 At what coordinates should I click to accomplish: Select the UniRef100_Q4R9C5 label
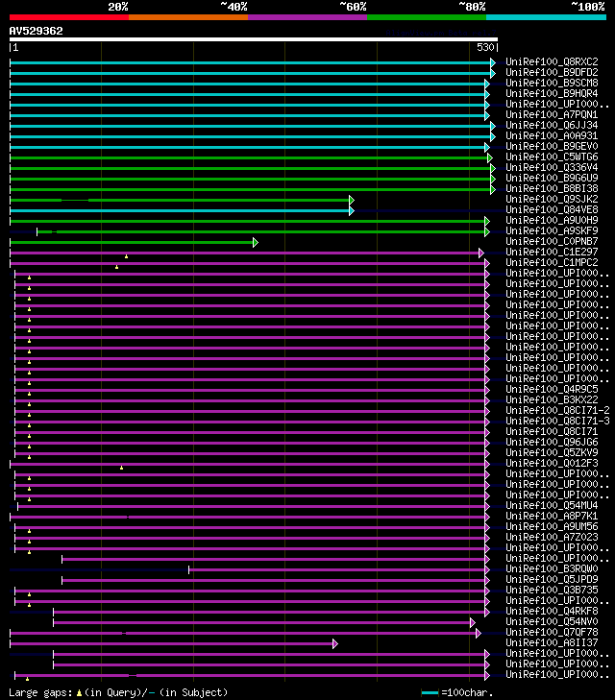click(552, 389)
